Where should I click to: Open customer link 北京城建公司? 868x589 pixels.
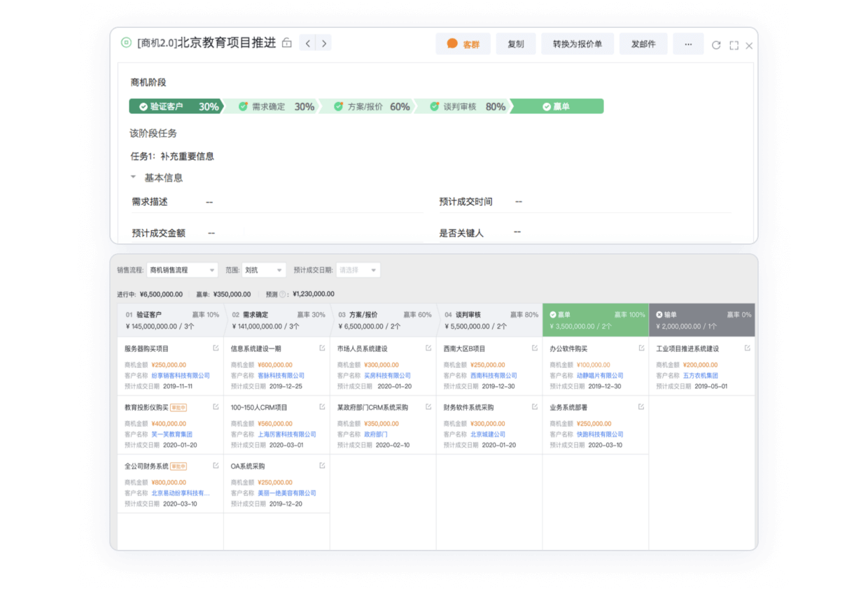(488, 434)
